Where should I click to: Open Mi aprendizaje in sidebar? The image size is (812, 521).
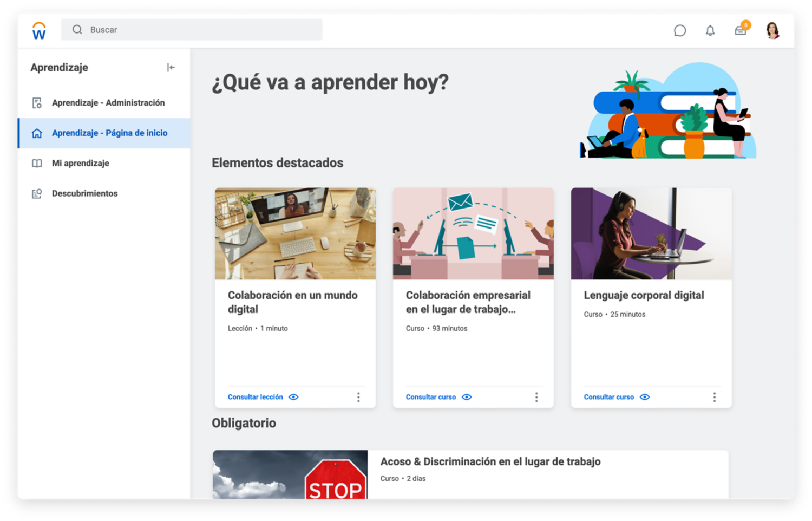pos(104,163)
